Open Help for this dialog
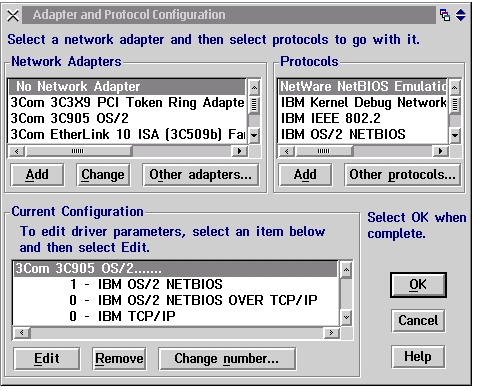Viewport: 479px width, 391px height. coord(418,357)
